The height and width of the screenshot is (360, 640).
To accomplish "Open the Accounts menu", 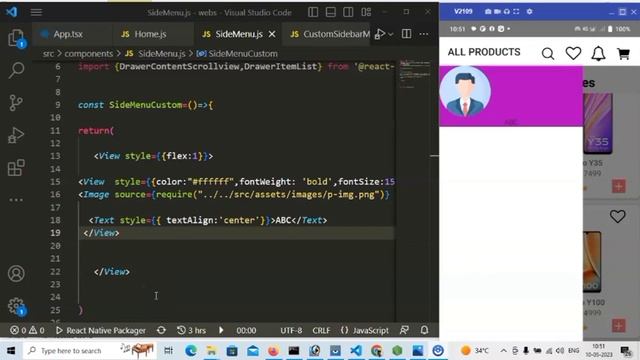I will click(16, 273).
